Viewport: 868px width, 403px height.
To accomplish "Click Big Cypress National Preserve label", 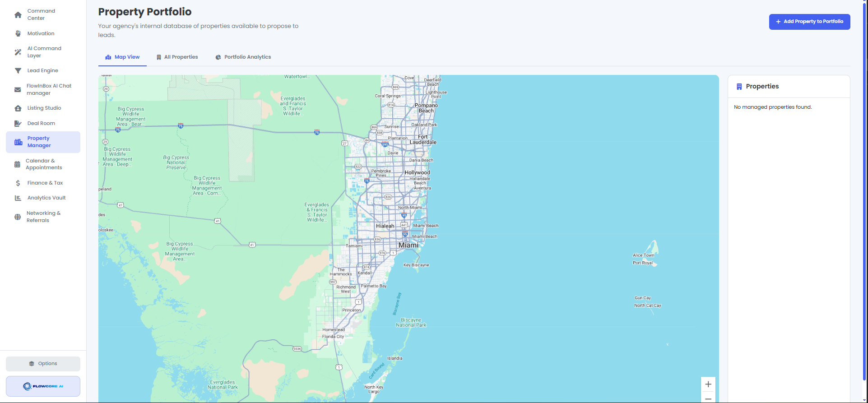I will [176, 162].
